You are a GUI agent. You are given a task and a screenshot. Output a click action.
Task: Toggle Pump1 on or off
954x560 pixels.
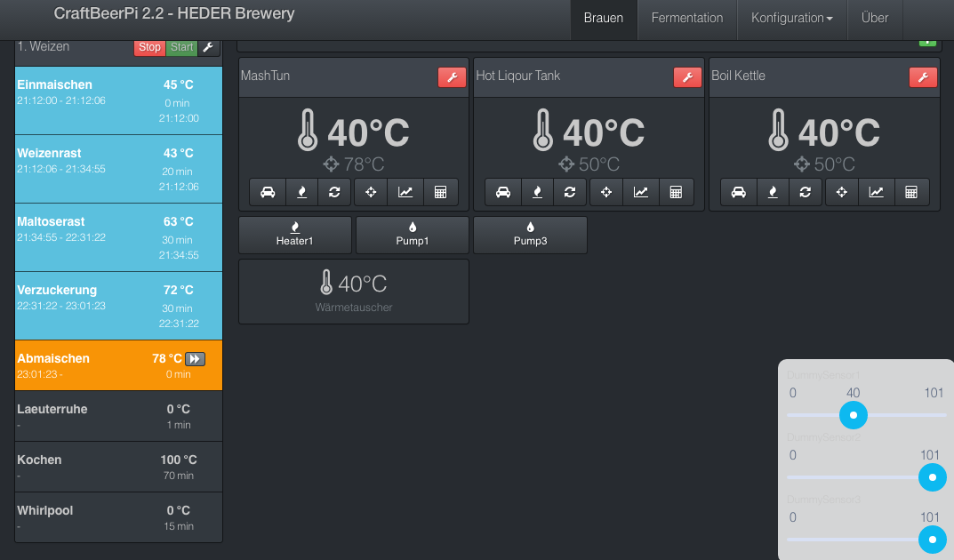pyautogui.click(x=413, y=235)
